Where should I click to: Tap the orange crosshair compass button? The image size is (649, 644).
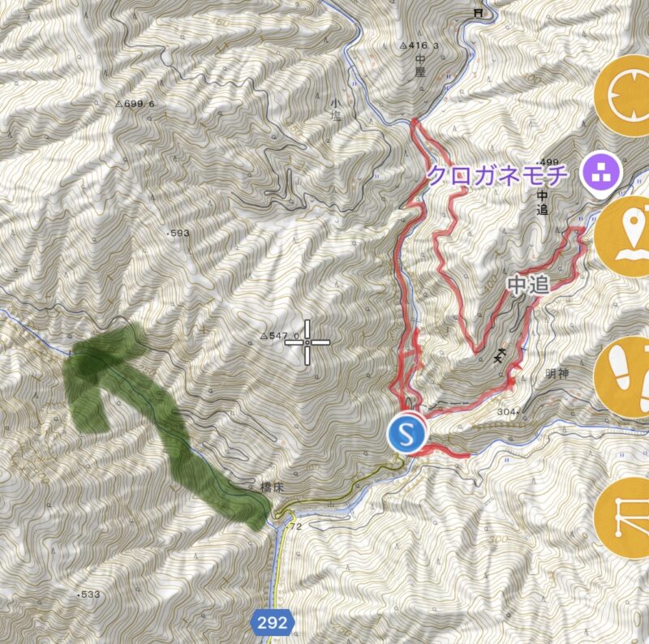tap(623, 96)
